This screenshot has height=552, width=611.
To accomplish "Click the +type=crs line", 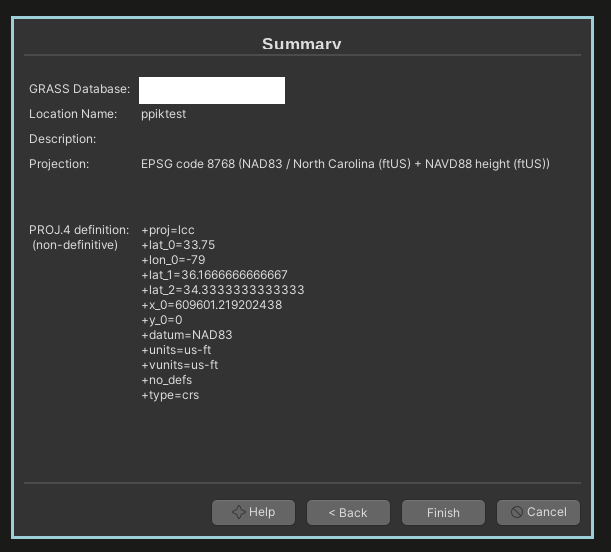I will pyautogui.click(x=170, y=395).
